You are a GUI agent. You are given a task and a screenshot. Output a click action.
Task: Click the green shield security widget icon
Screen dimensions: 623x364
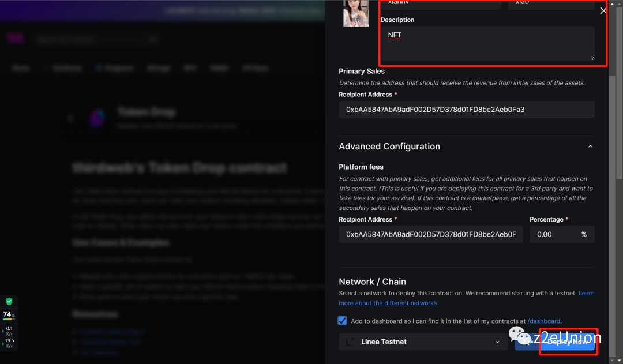point(9,302)
